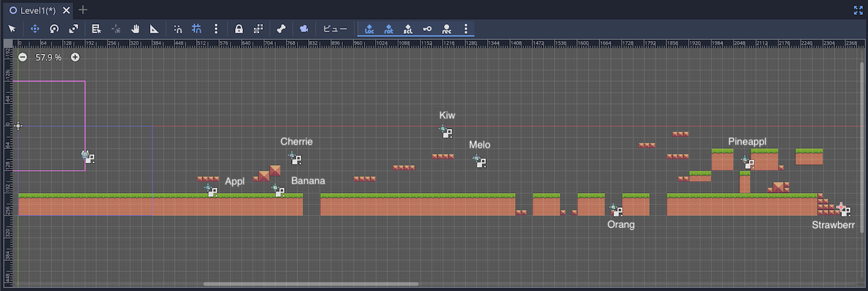Insert animation keys with key icon
Viewport: 868px width, 291px height.
(427, 29)
